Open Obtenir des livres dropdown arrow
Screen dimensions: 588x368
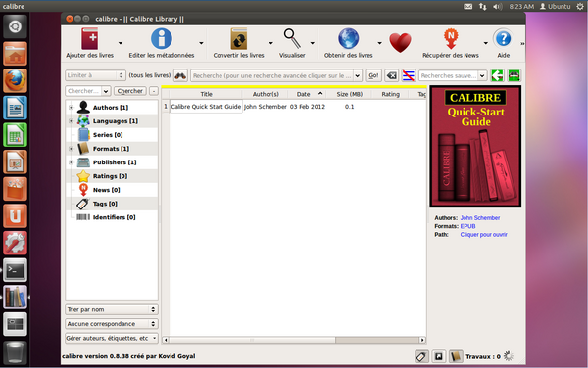[x=379, y=43]
